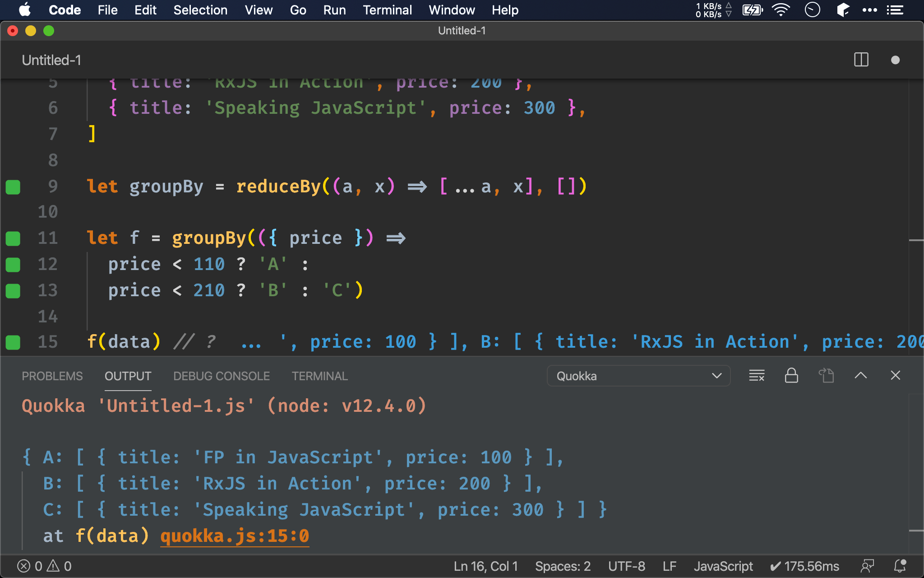Open the Code application menu
The width and height of the screenshot is (924, 578).
[x=65, y=10]
